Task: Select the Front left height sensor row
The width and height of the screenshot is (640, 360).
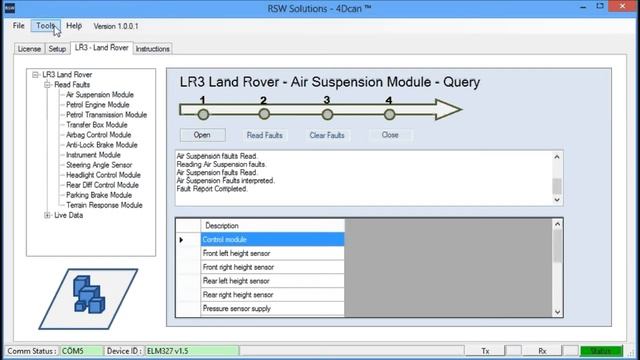Action: [x=272, y=253]
